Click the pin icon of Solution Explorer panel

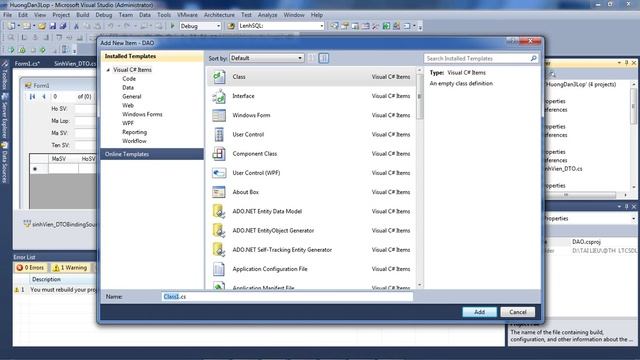627,63
